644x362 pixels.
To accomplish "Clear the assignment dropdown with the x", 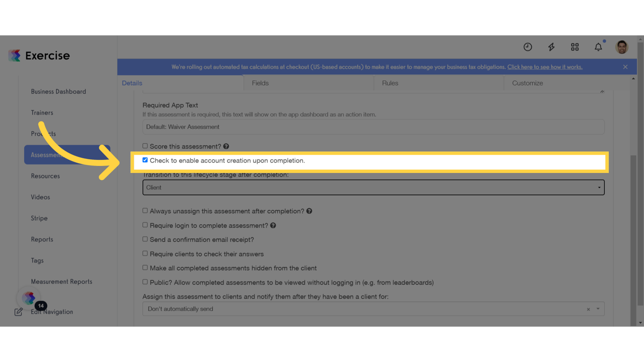I will point(588,309).
